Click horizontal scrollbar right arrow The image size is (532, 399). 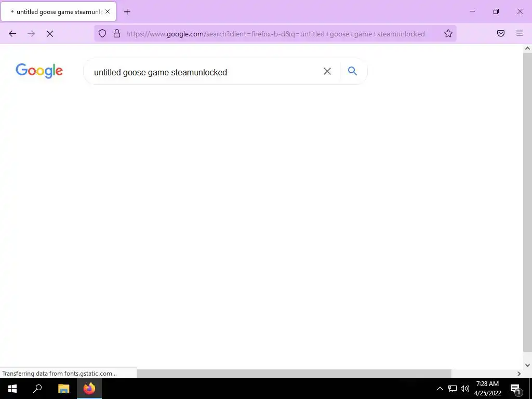519,374
